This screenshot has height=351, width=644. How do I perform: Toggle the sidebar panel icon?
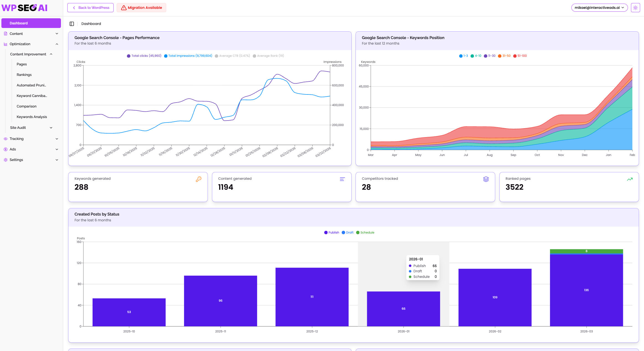click(x=72, y=24)
